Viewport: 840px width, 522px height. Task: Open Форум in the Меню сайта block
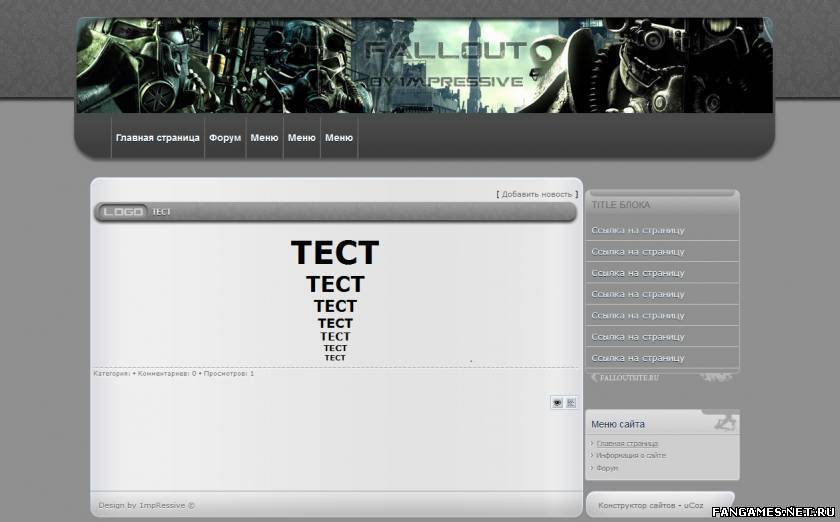pyautogui.click(x=607, y=468)
